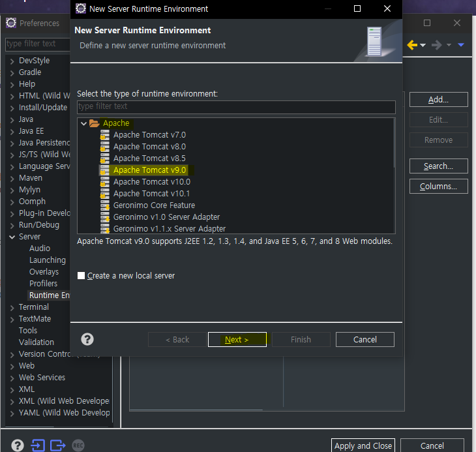Screen dimensions: 476x452
Task: Open the Launching preference page
Action: point(48,260)
